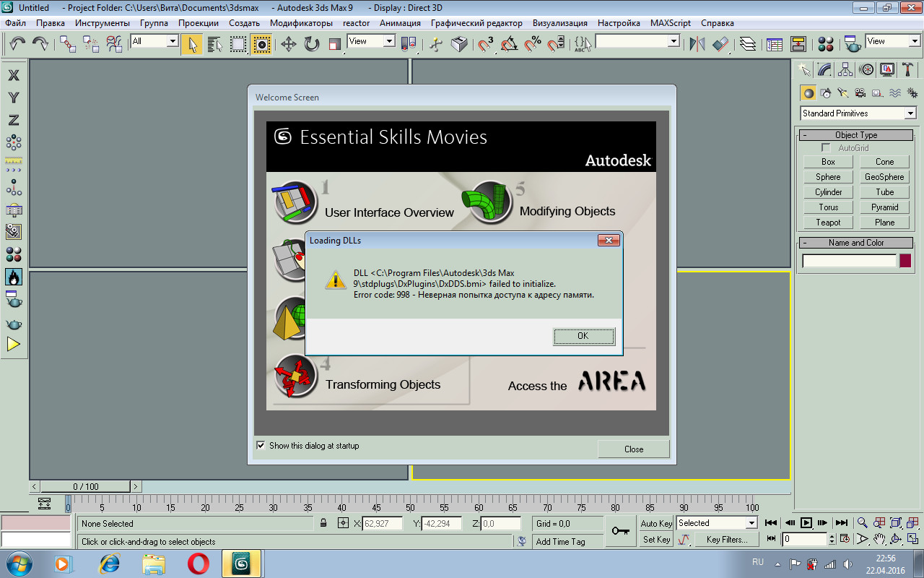Choose the Select Object arrow tool
The height and width of the screenshot is (578, 924).
coord(192,44)
